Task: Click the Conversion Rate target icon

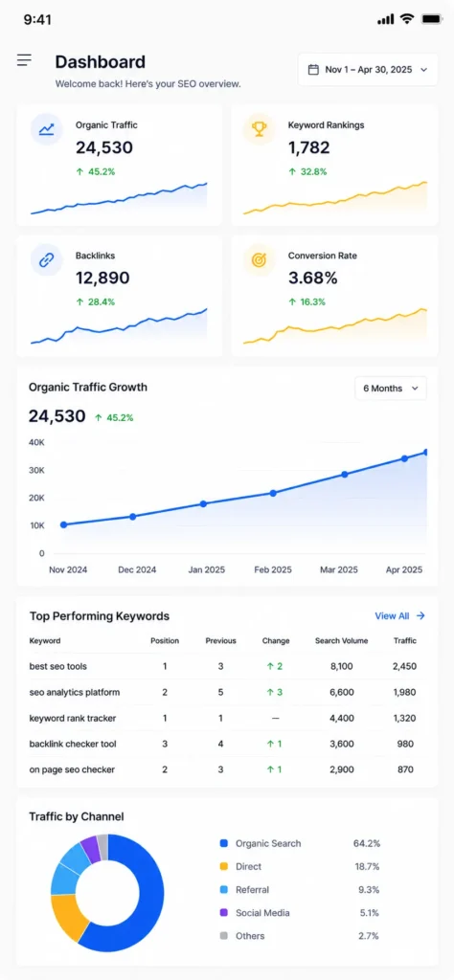Action: tap(259, 260)
